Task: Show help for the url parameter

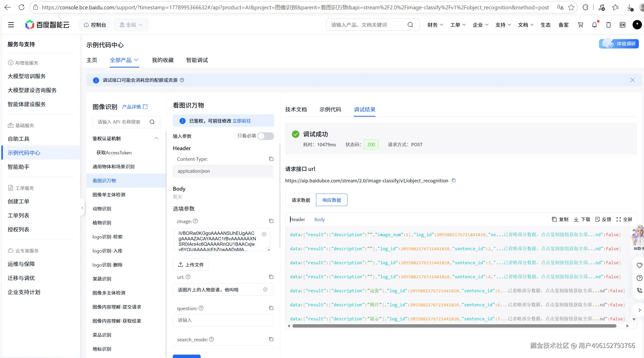Action: click(188, 277)
